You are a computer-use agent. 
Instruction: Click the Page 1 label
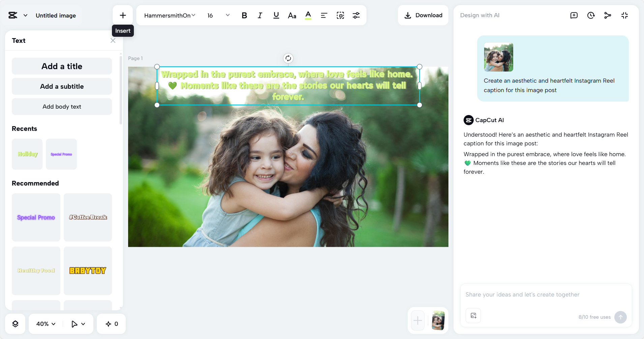pyautogui.click(x=135, y=58)
